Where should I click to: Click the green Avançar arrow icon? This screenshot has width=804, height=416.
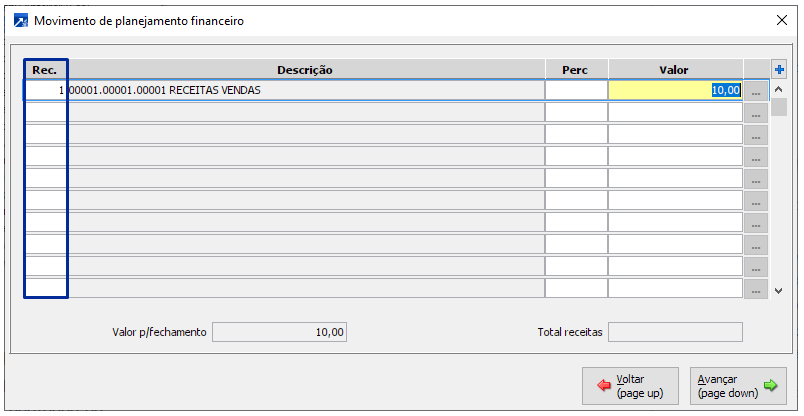[770, 386]
